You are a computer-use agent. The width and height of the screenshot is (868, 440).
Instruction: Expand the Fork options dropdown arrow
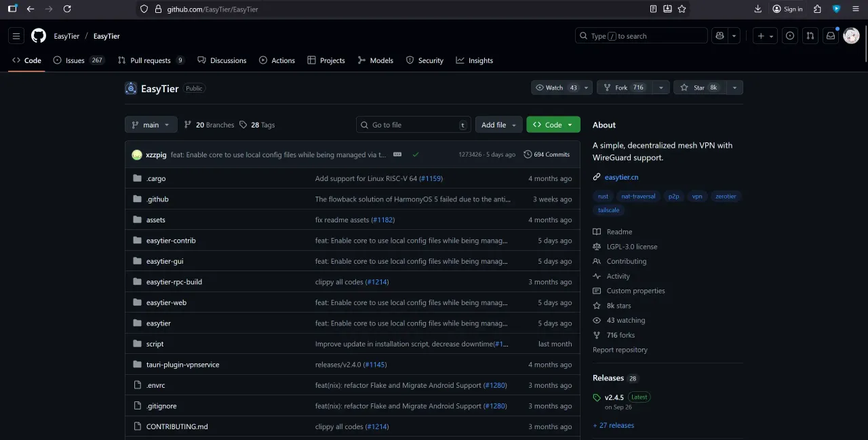coord(661,87)
